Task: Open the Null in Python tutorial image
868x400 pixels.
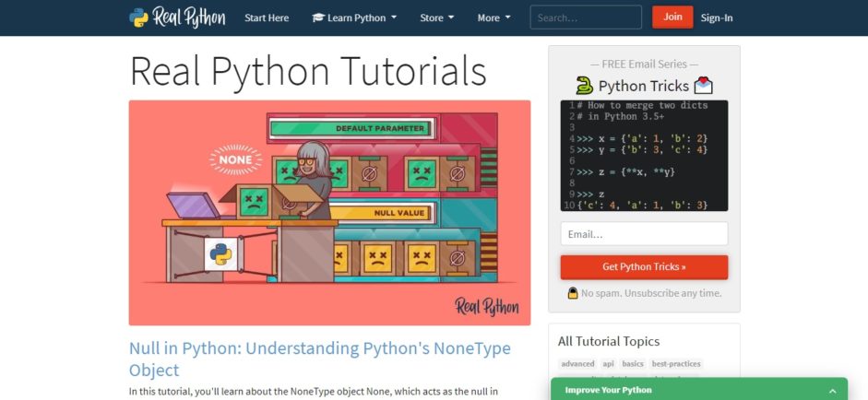Action: pos(329,213)
